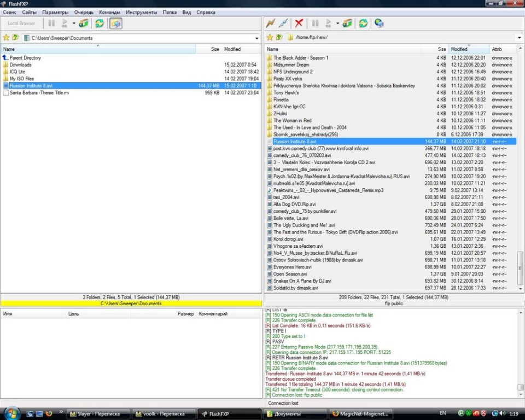Open the Команды menu
The width and height of the screenshot is (525, 420).
[x=109, y=12]
